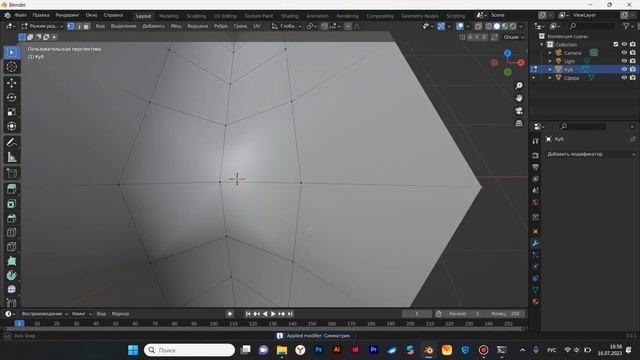Image resolution: width=640 pixels, height=360 pixels.
Task: Select the Rotate tool
Action: (11, 97)
